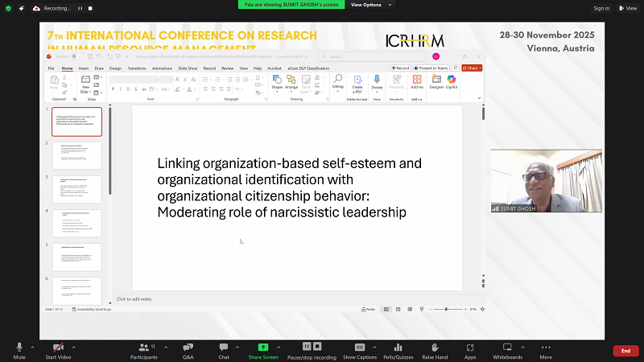
Task: Expand arrow next to Whiteboards
Action: (522, 348)
